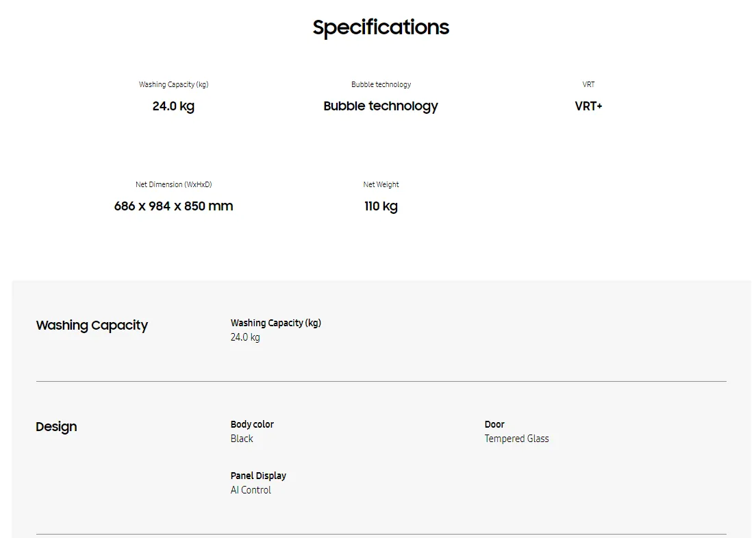Screen dimensions: 756x538
Task: Click the Door spec label
Action: pos(494,425)
